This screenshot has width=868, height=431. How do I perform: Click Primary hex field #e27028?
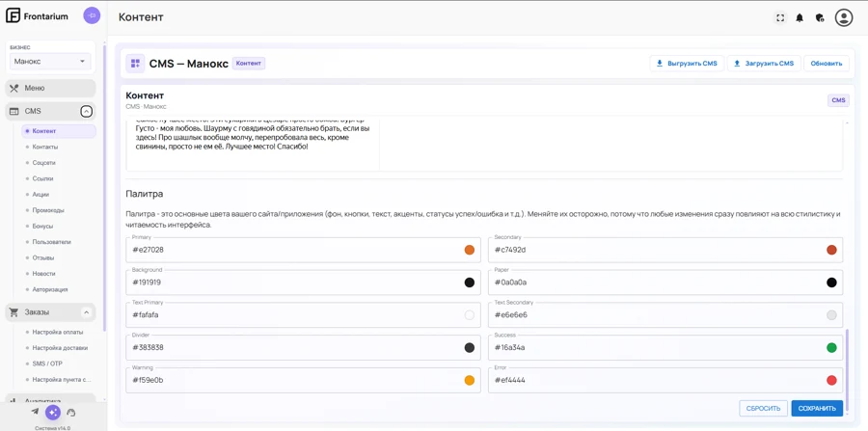(x=304, y=250)
